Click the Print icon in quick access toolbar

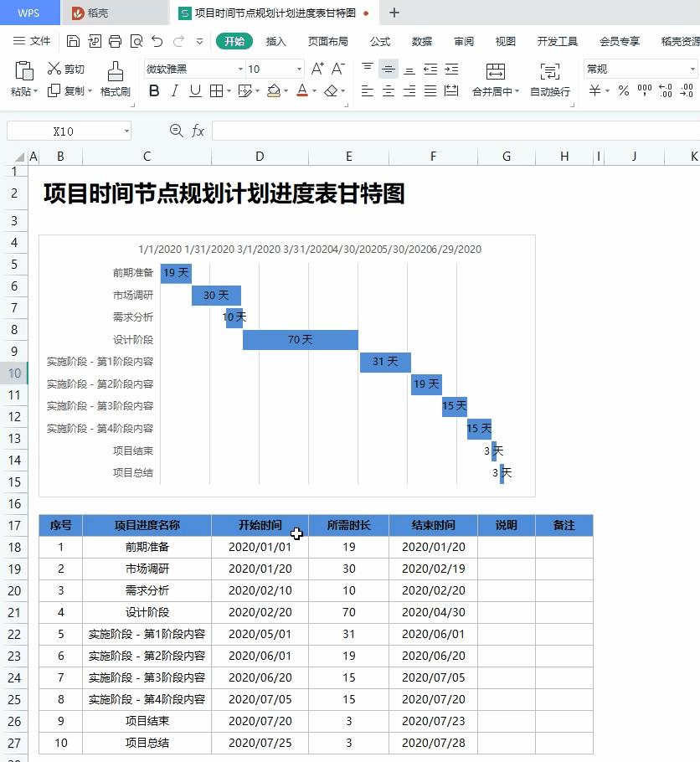tap(115, 40)
